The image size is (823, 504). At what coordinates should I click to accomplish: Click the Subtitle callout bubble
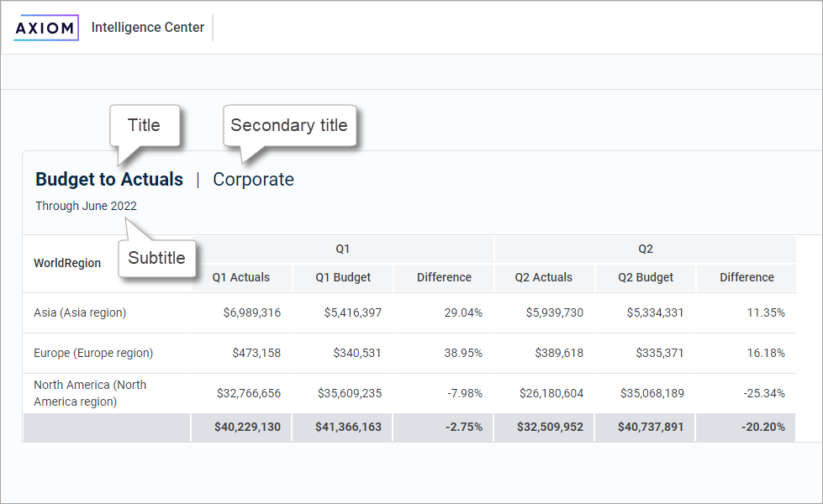pos(156,258)
